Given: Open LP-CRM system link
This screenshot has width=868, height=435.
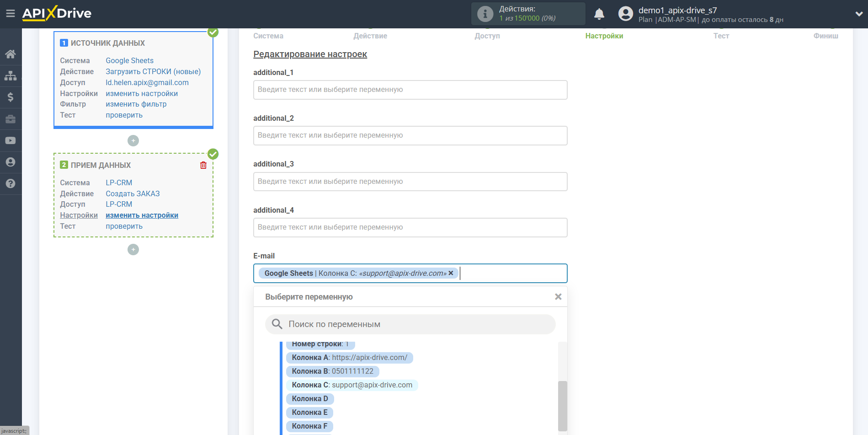Looking at the screenshot, I should pyautogui.click(x=119, y=183).
